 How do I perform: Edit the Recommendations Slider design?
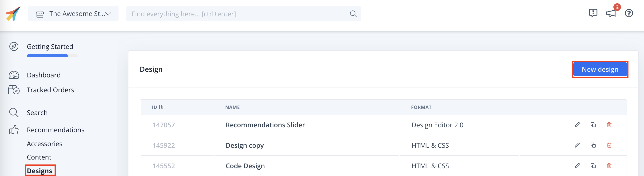click(577, 125)
